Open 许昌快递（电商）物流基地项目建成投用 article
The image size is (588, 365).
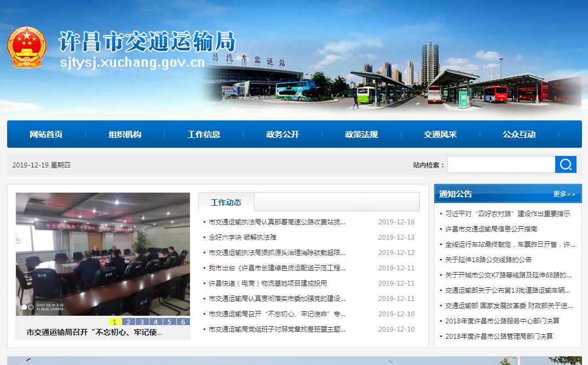268,283
